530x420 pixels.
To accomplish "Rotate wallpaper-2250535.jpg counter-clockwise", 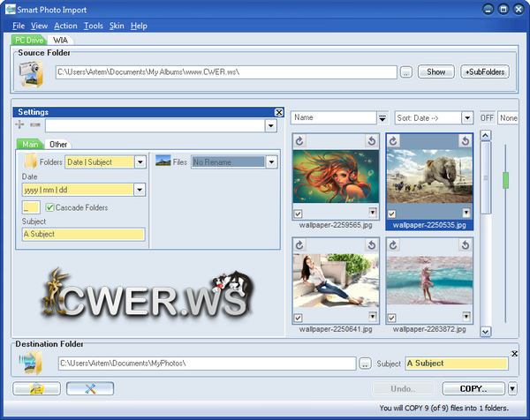I will coord(391,140).
